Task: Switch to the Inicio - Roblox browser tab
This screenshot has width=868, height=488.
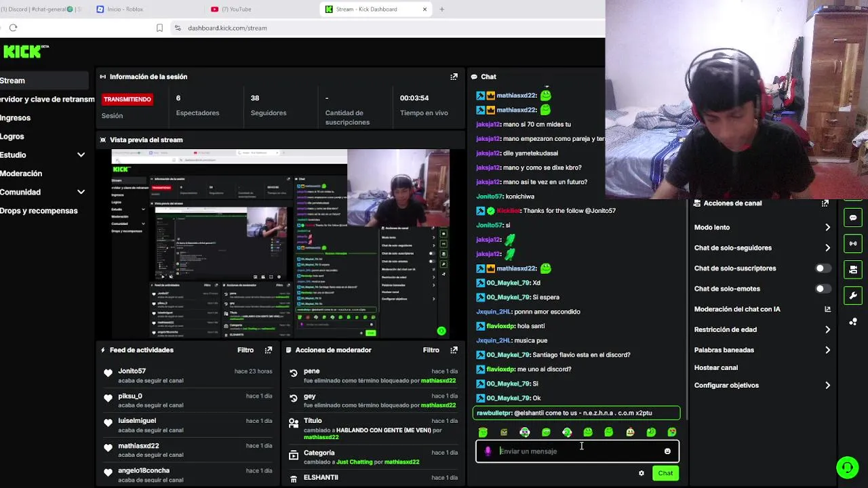Action: (124, 9)
